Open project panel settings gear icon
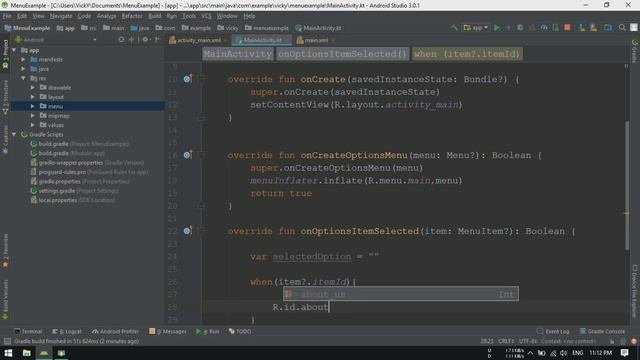Viewport: 640px width, 360px height. pos(145,40)
